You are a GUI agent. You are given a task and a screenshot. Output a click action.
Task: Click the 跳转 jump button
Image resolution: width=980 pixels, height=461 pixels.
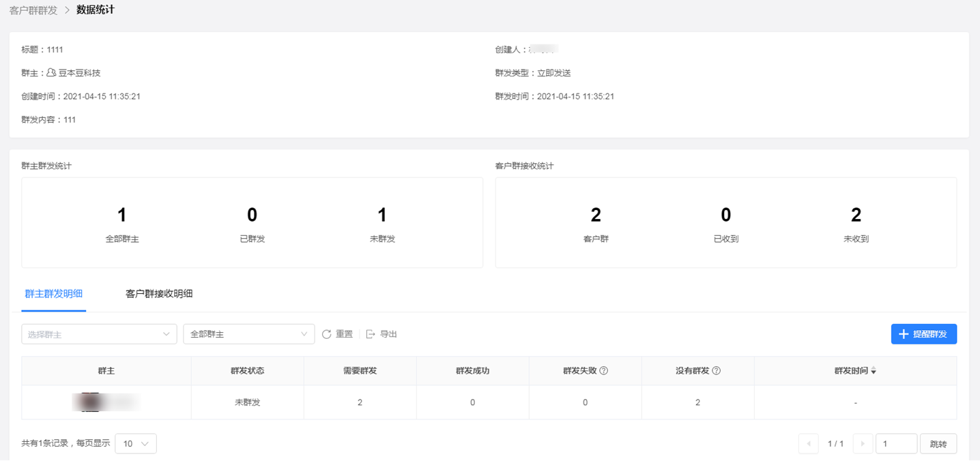[x=938, y=444]
